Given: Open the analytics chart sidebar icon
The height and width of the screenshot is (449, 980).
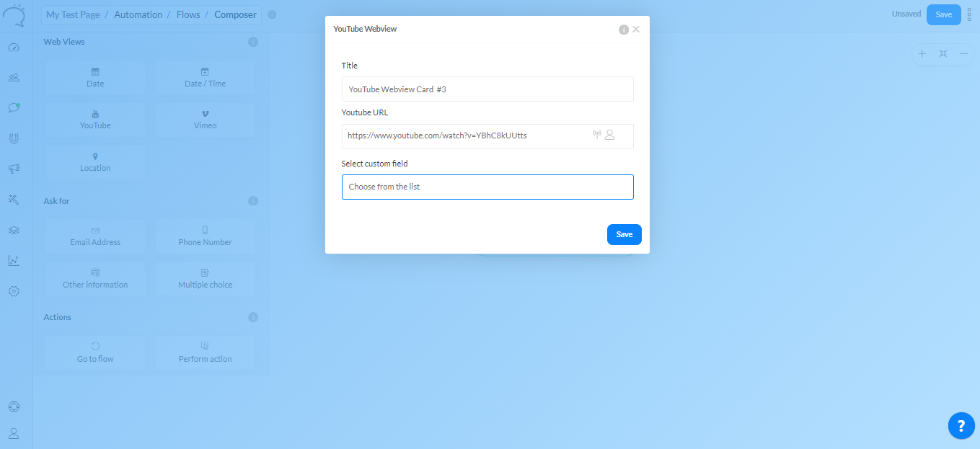Looking at the screenshot, I should 14,261.
